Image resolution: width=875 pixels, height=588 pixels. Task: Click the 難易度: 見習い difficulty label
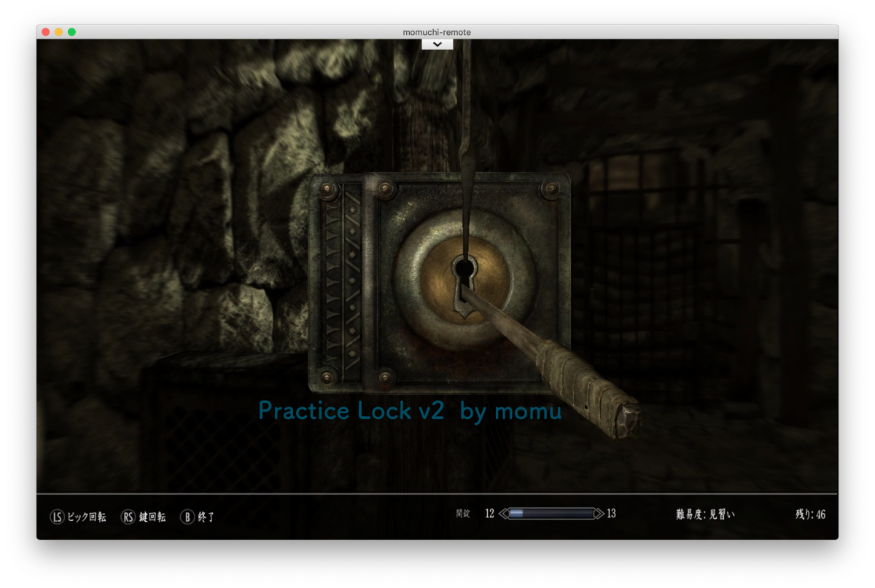tap(705, 514)
